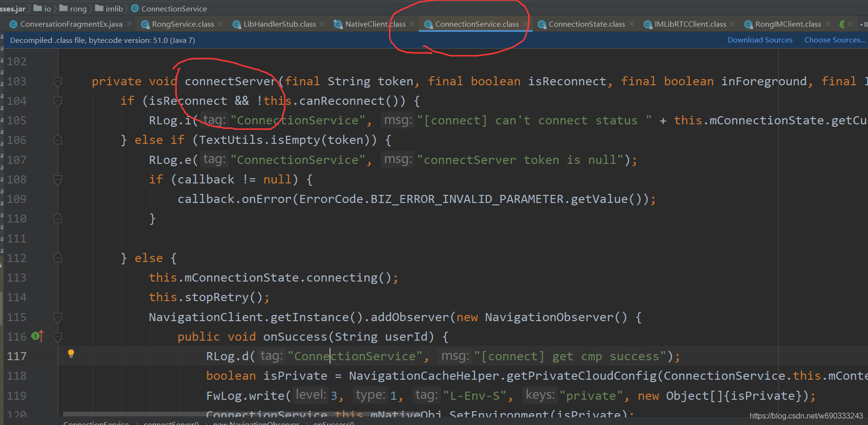Click 'stopRetry()' call on line 114
Screen dimensions: 868x425
coord(224,297)
